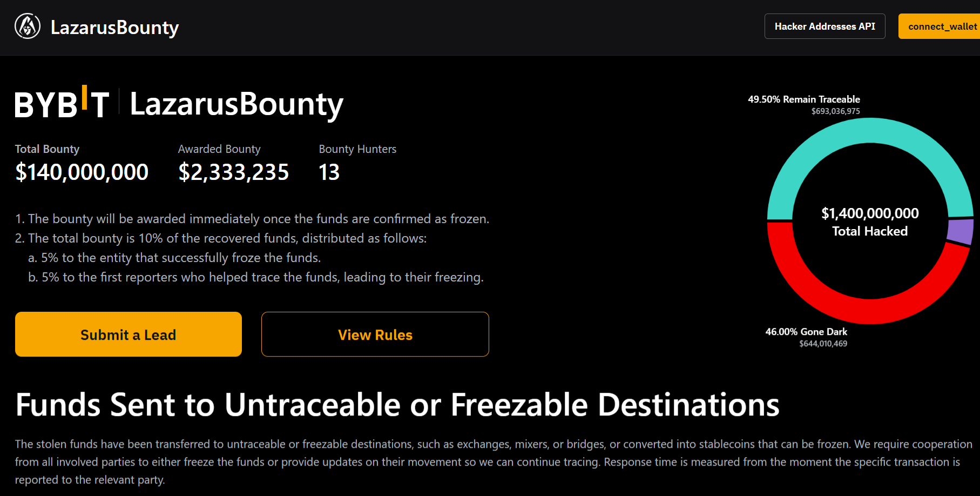Click the $2,333,235 Awarded Bounty figure
Image resolution: width=980 pixels, height=496 pixels.
coord(234,172)
